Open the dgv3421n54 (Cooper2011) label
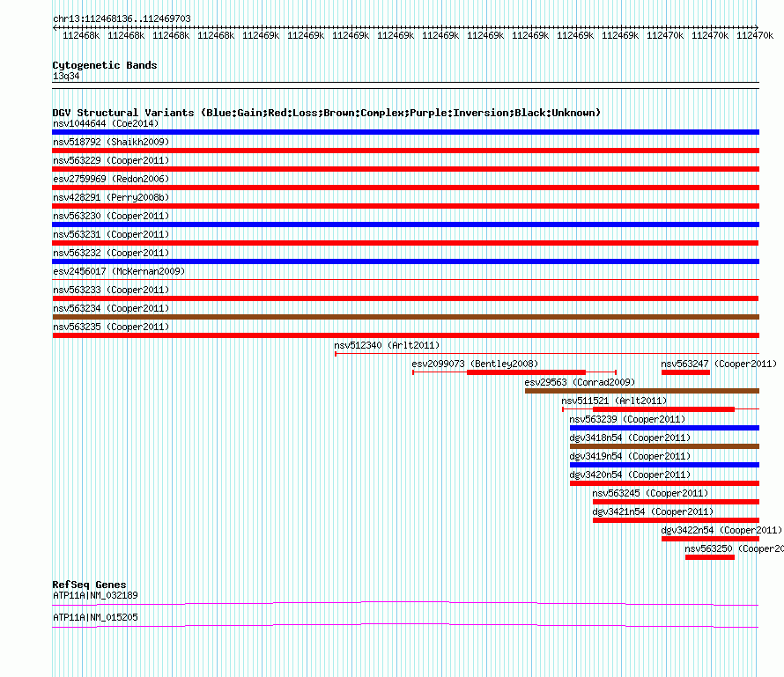784x677 pixels. pyautogui.click(x=653, y=511)
